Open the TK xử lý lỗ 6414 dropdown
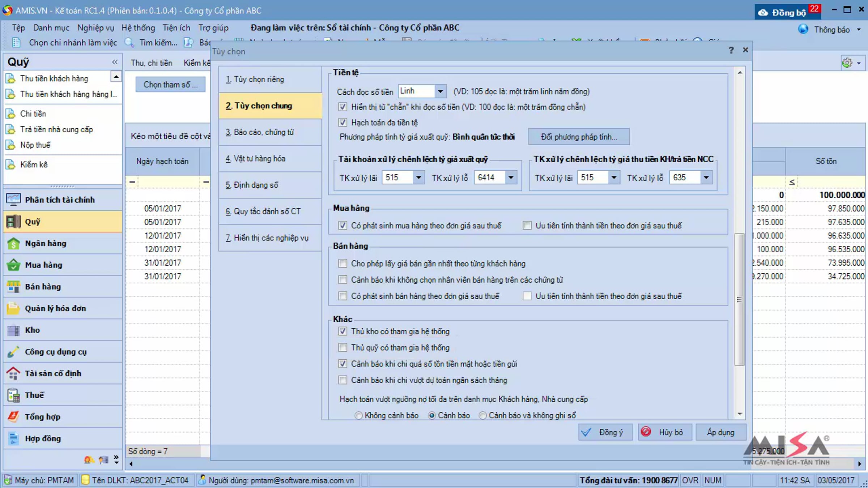 [511, 177]
